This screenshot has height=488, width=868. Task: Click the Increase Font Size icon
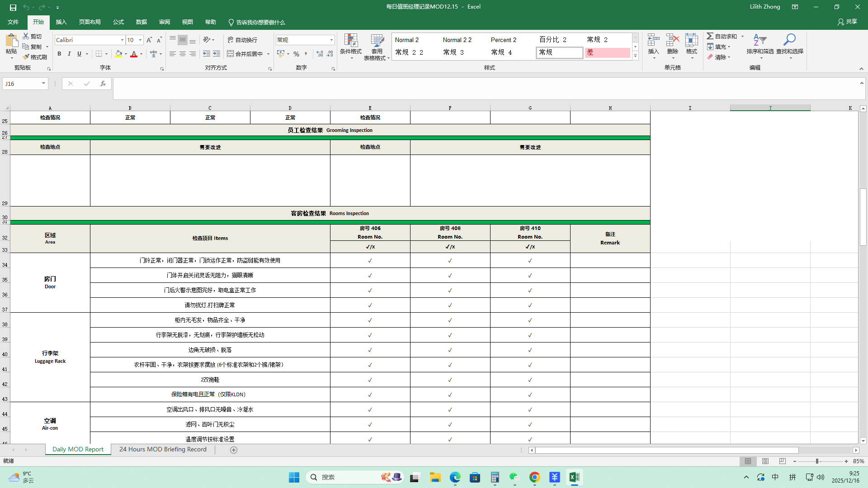click(x=149, y=40)
